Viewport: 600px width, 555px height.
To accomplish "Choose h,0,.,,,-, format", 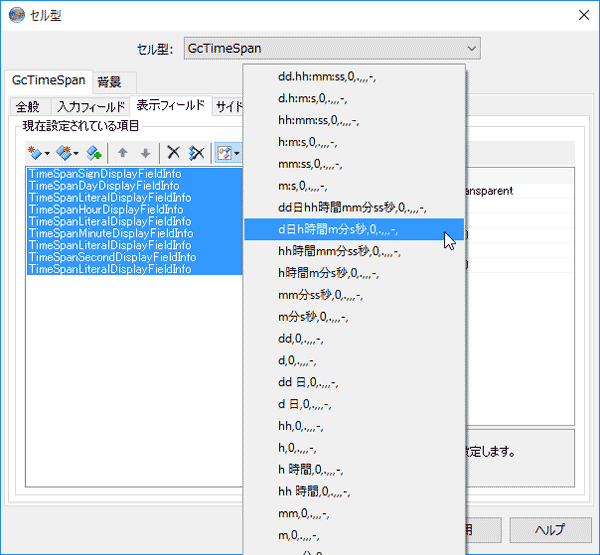I will [x=354, y=447].
